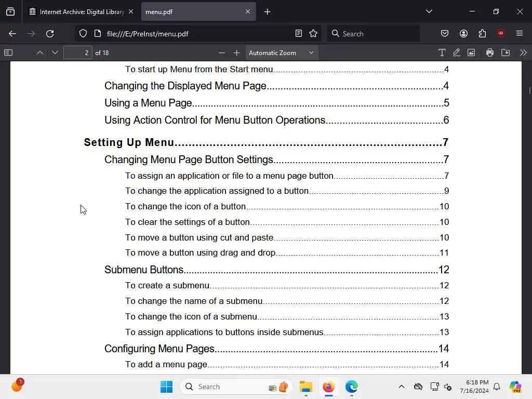
Task: Bookmark this page with star icon
Action: 313,33
